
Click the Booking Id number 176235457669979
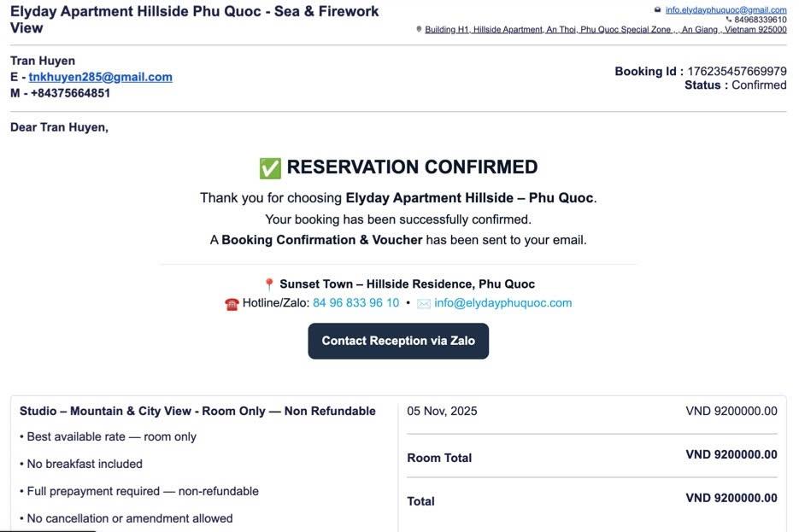[737, 71]
